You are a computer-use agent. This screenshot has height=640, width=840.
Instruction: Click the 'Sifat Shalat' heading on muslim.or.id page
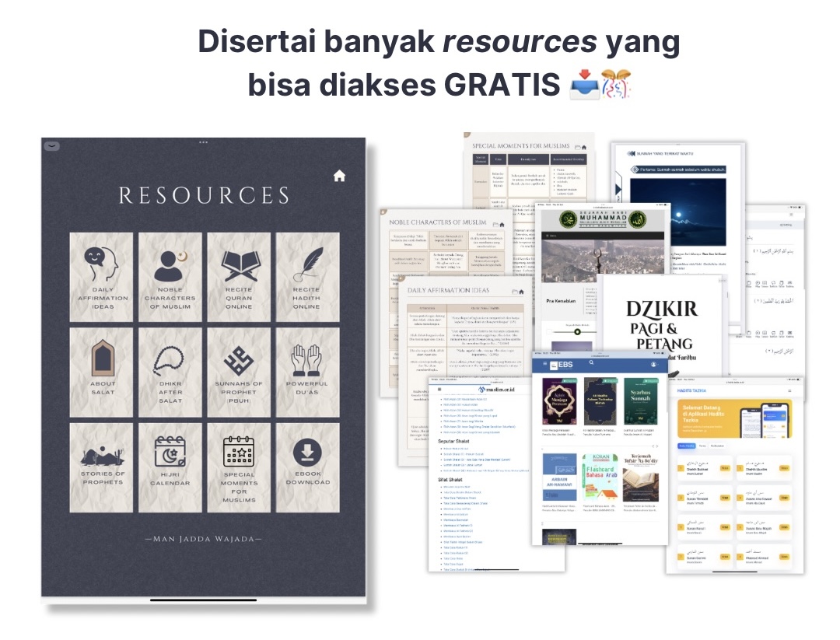tap(450, 480)
